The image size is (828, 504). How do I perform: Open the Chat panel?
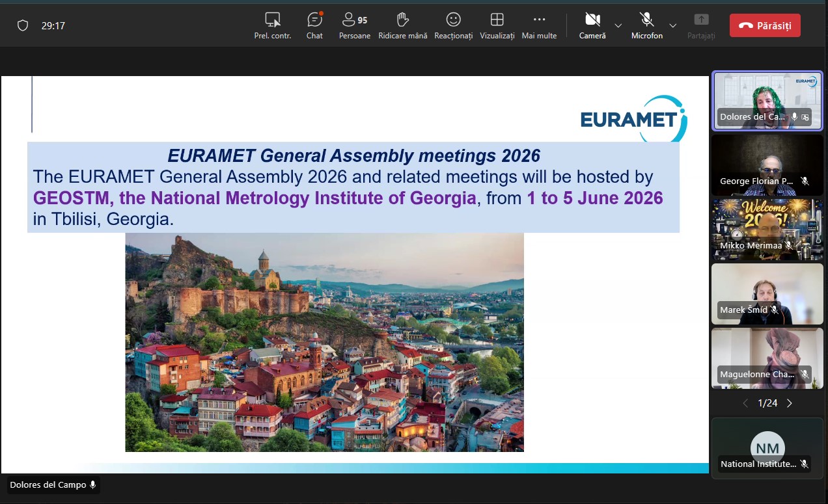(x=314, y=25)
